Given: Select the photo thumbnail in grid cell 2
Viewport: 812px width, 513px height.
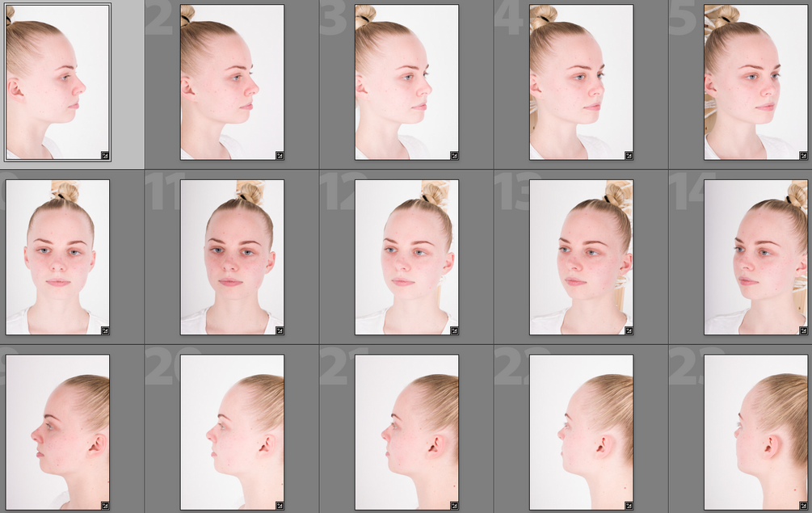Looking at the screenshot, I should pos(232,82).
